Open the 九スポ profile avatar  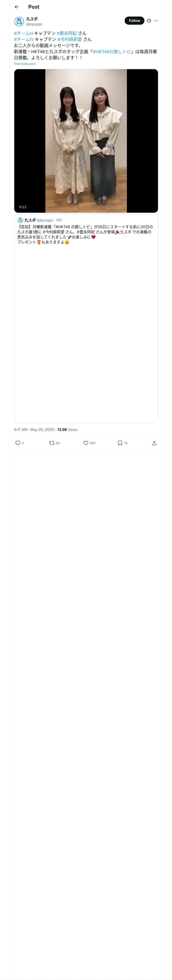click(19, 21)
